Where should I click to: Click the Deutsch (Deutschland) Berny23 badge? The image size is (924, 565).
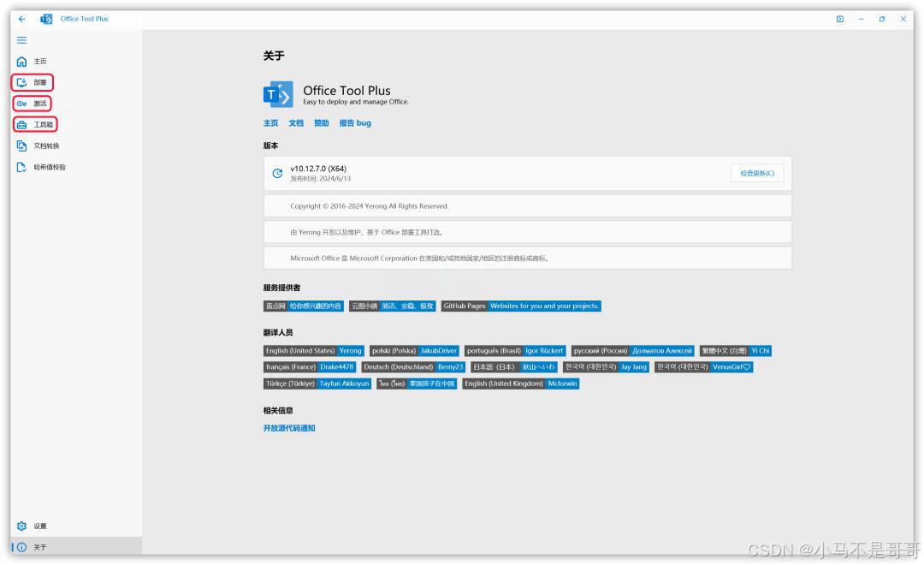(413, 367)
